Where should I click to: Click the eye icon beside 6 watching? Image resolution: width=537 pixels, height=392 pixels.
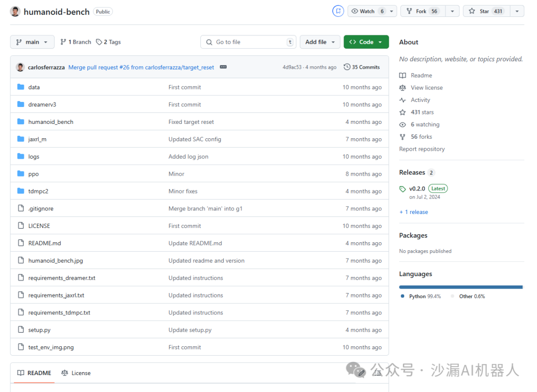tap(403, 125)
